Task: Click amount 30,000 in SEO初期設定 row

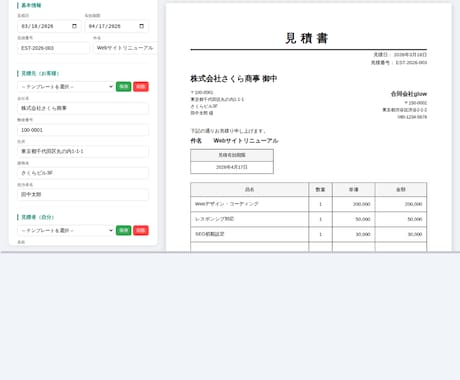Action: (x=415, y=234)
